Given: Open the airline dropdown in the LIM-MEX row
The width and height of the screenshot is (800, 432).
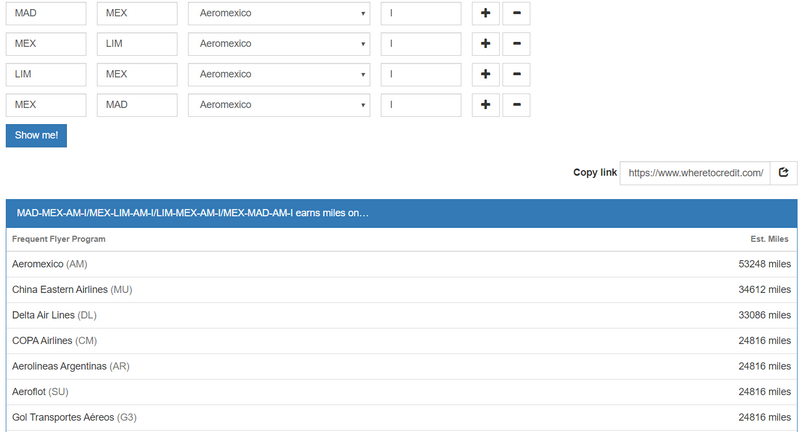Looking at the screenshot, I should coord(279,74).
